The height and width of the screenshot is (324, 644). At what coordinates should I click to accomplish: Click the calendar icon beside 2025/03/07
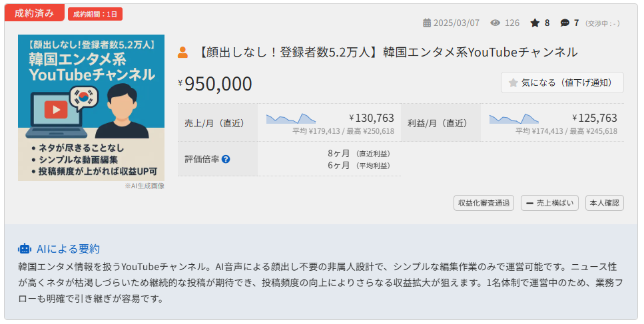click(427, 23)
